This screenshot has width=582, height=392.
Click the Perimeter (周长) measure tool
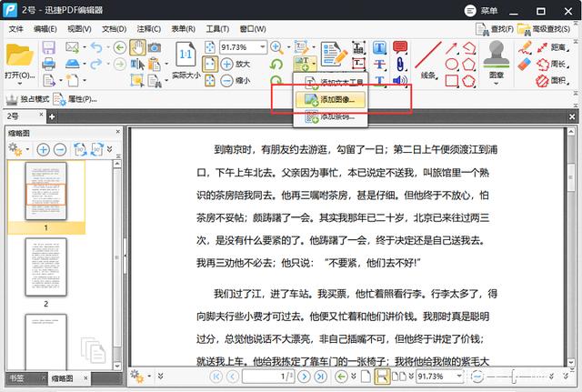(553, 65)
